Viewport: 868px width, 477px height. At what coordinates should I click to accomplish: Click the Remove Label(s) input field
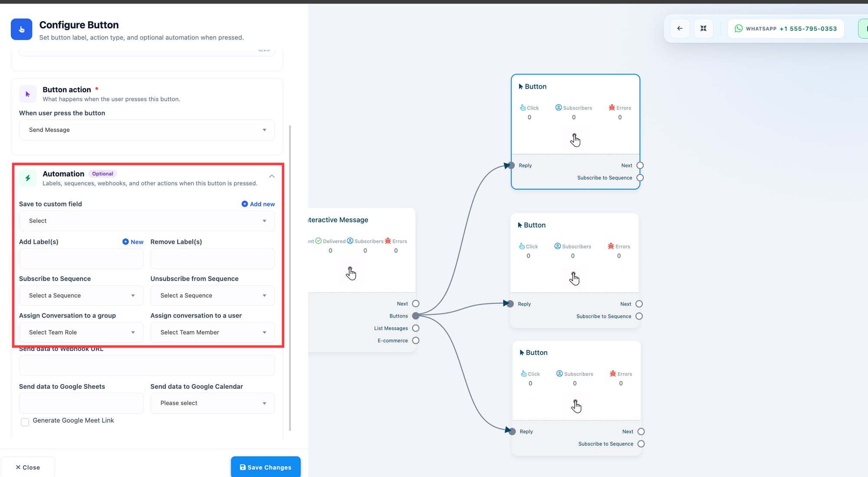tap(213, 259)
